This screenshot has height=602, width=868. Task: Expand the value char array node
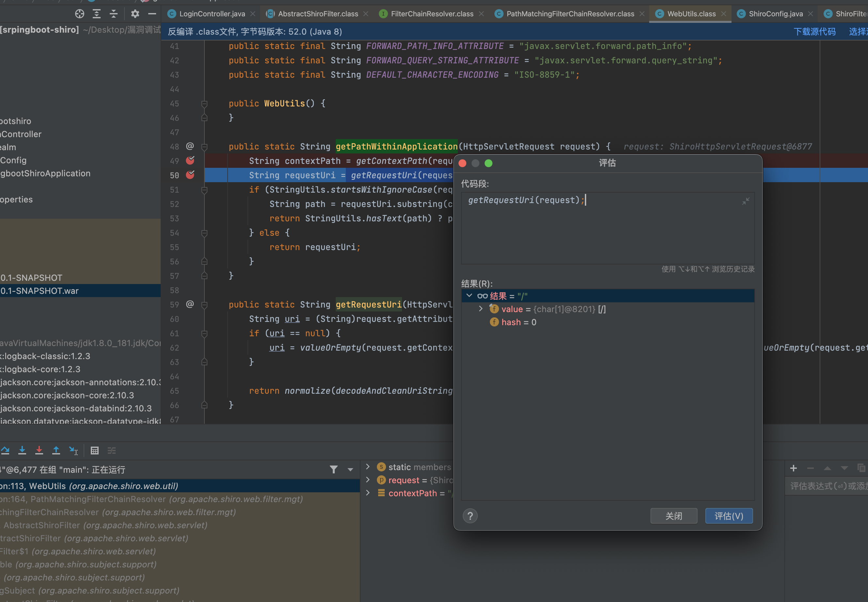(x=481, y=309)
